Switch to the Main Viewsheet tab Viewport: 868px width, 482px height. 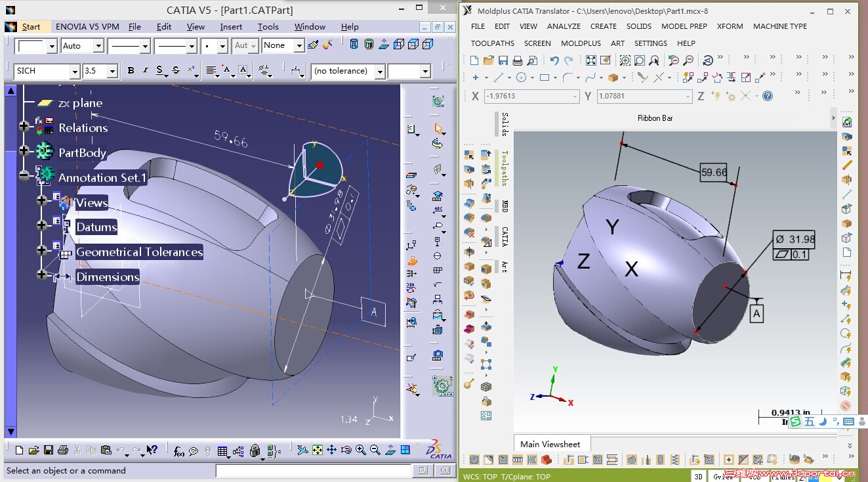(x=550, y=444)
